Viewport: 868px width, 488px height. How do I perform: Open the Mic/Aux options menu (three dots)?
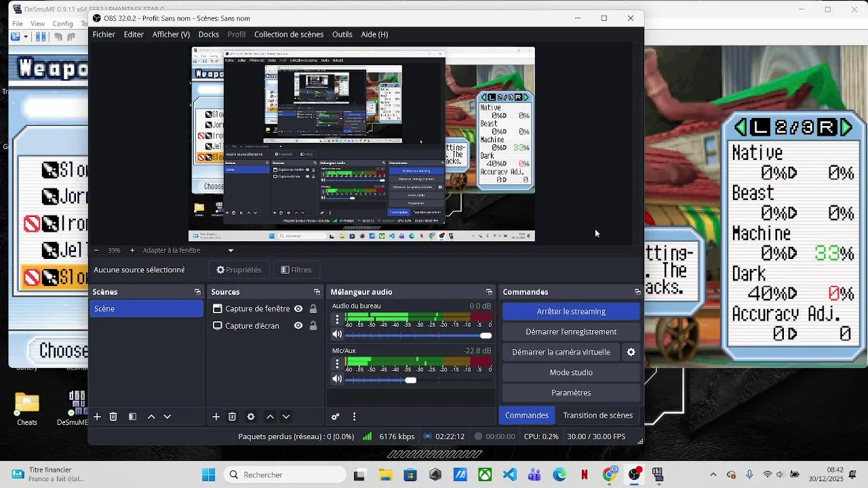pos(337,364)
